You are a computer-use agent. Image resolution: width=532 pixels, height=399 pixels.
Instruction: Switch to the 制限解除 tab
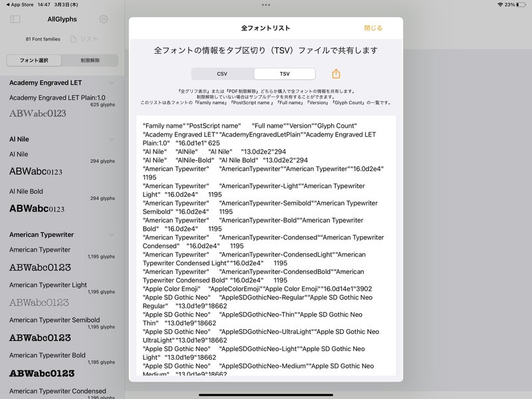(x=90, y=61)
